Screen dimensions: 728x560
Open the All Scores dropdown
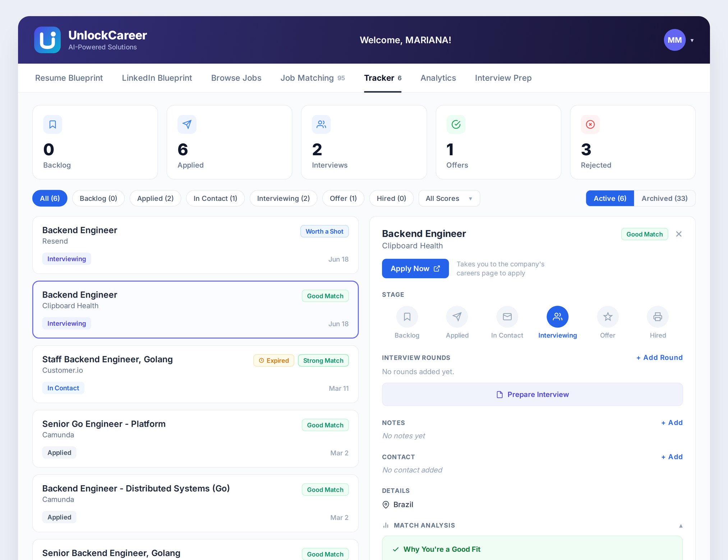pos(449,198)
